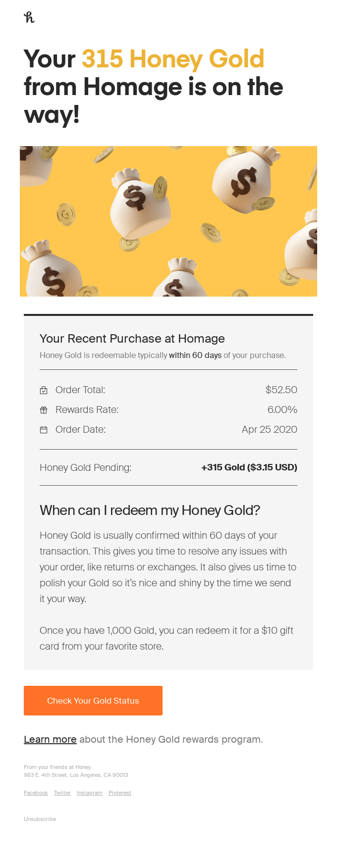The height and width of the screenshot is (868, 337).
Task: Click the Honey logo at the top
Action: [x=30, y=17]
